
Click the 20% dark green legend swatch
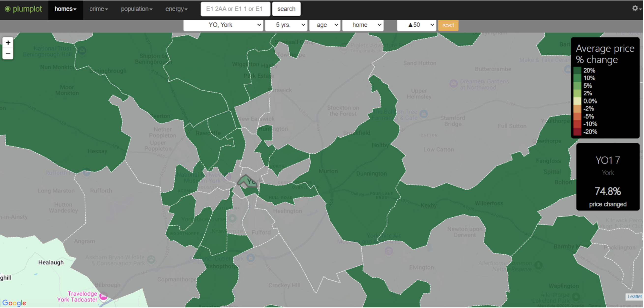(x=577, y=71)
